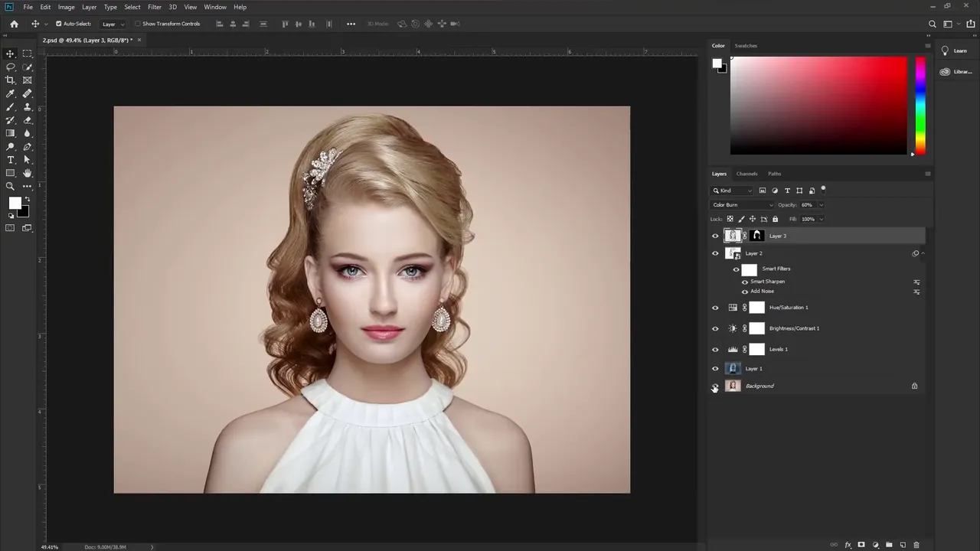Toggle Smart Filters visibility eye

(736, 269)
